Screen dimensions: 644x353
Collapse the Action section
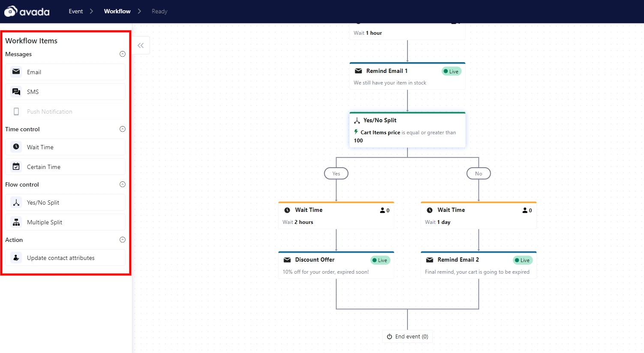coord(123,240)
